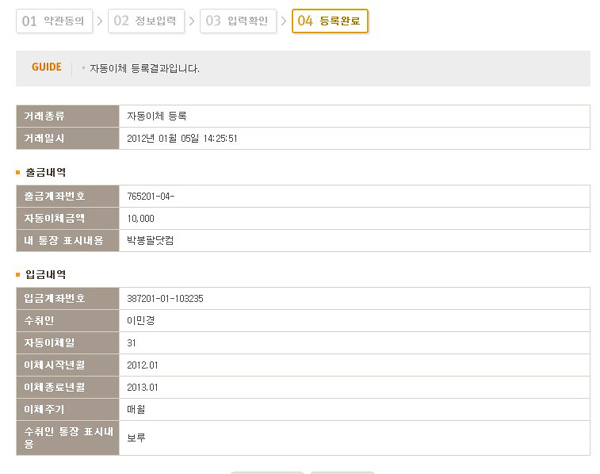The height and width of the screenshot is (474, 600).
Task: Click the transfer end month 2013.01
Action: 143,387
